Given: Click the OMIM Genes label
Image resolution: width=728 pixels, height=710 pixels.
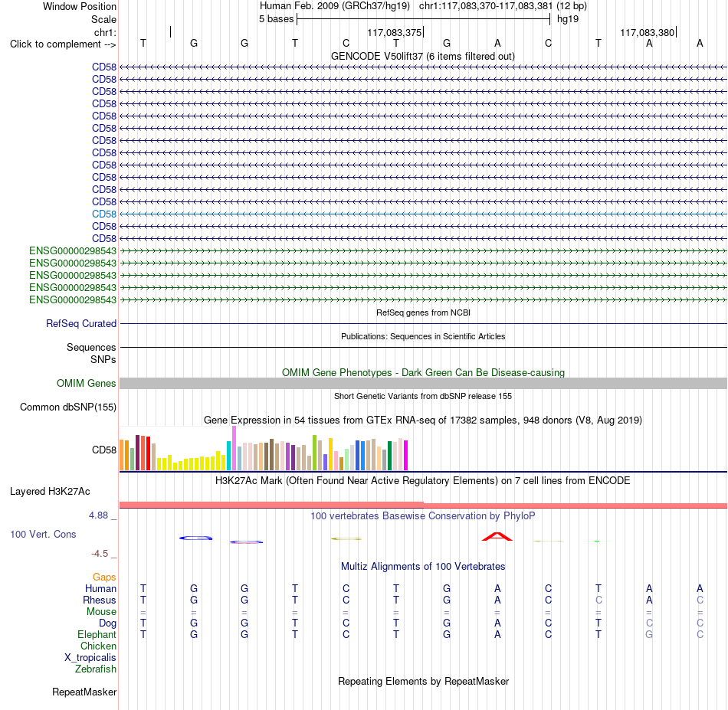Looking at the screenshot, I should click(86, 383).
